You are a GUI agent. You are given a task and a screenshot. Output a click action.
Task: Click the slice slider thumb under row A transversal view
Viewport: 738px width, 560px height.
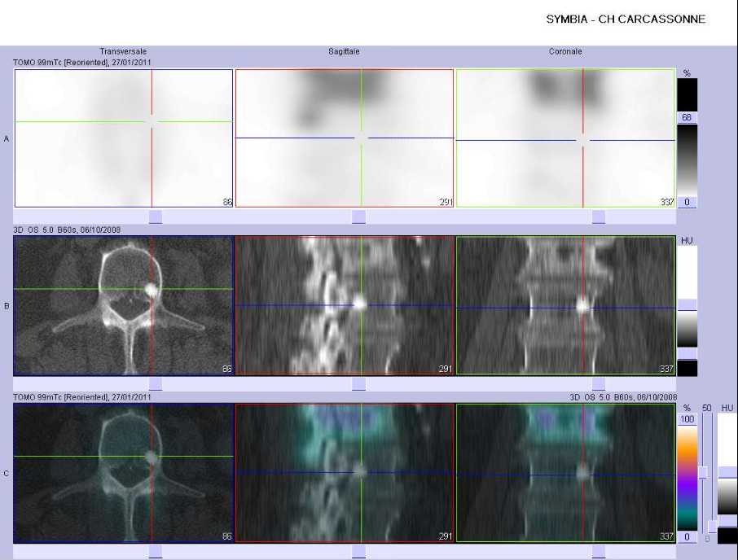(x=156, y=217)
